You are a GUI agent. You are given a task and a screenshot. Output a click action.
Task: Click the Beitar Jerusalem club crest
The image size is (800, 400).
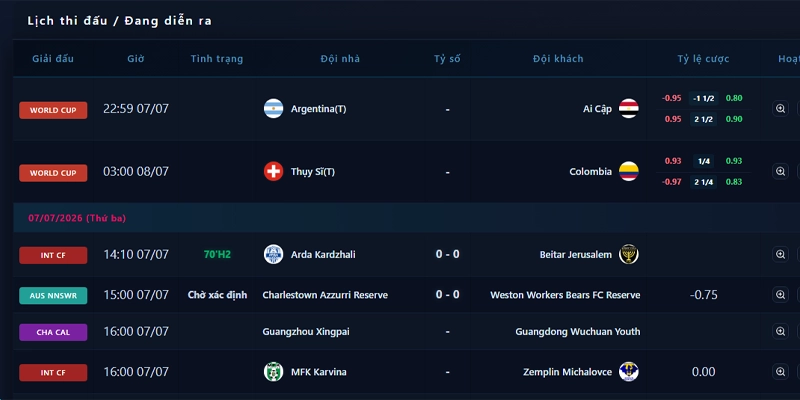(629, 254)
